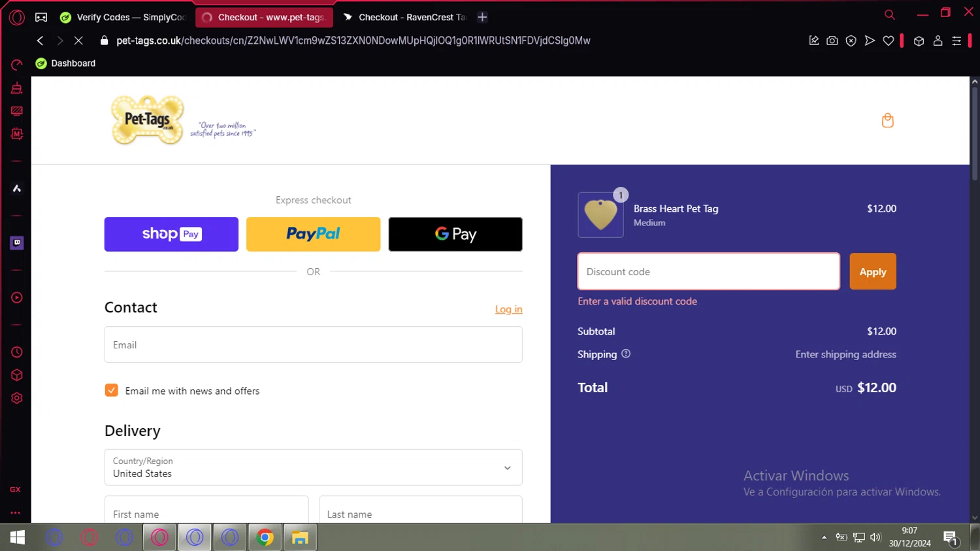Focus the Discount code field

click(x=709, y=271)
